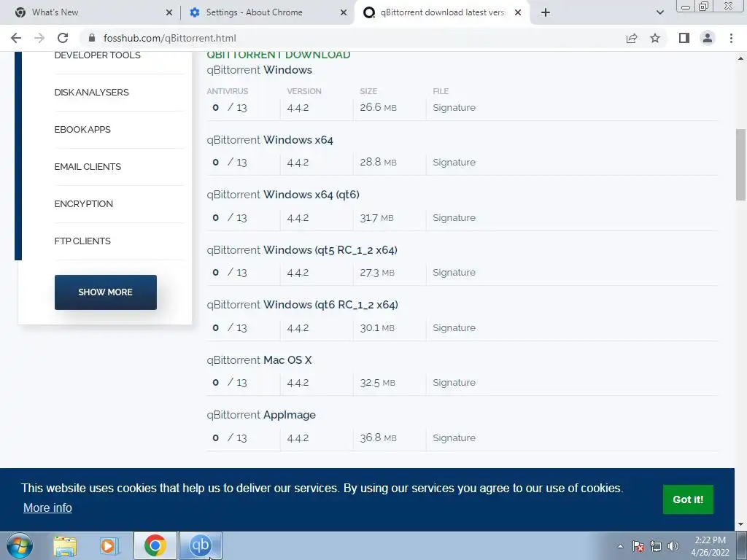
Task: Switch to Settings - About Chrome tab
Action: [267, 12]
